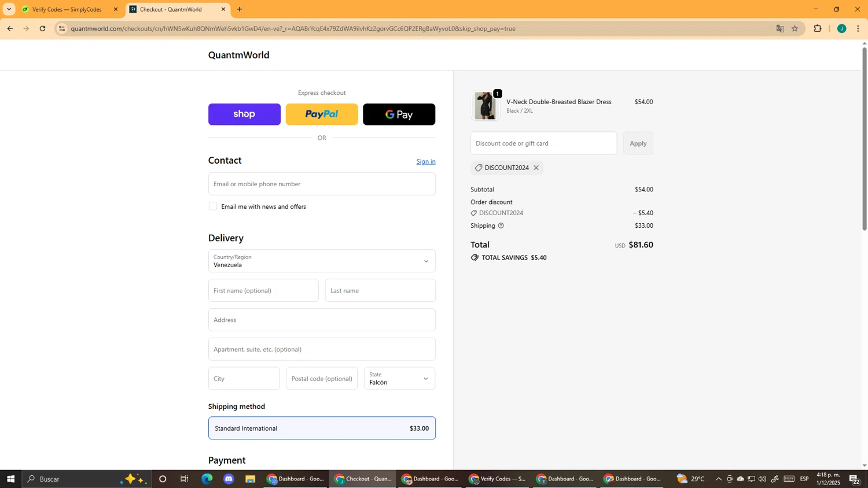
Task: Select the address bar URL
Action: (293, 28)
